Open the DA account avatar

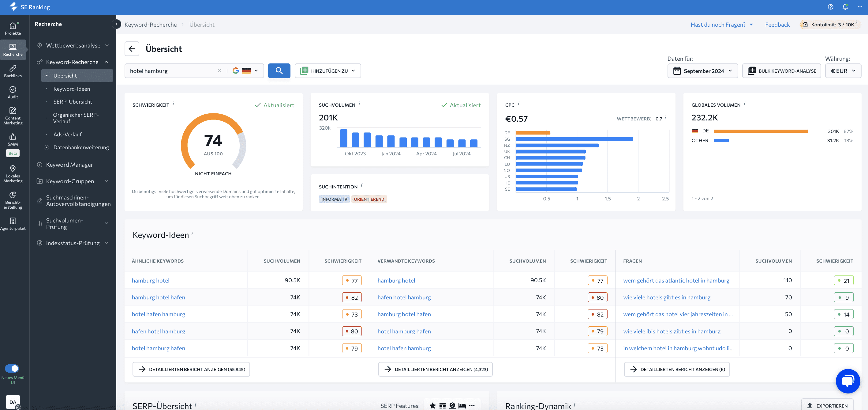tap(13, 402)
